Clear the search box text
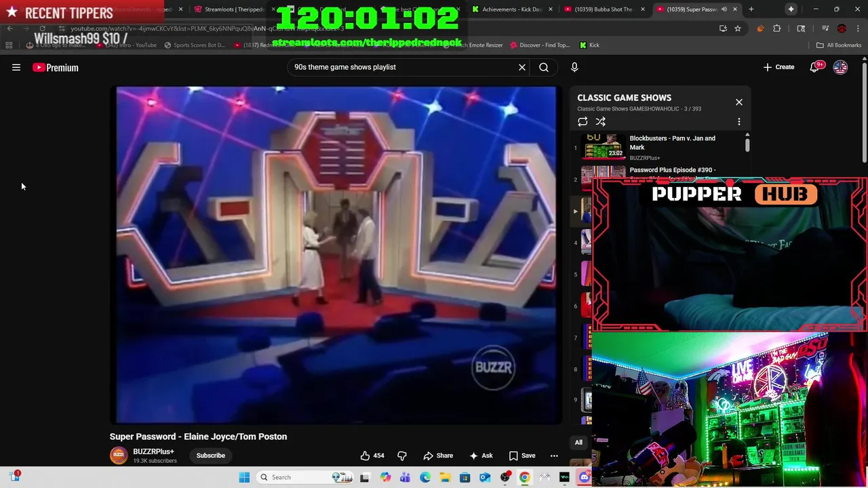The height and width of the screenshot is (488, 868). (x=522, y=67)
